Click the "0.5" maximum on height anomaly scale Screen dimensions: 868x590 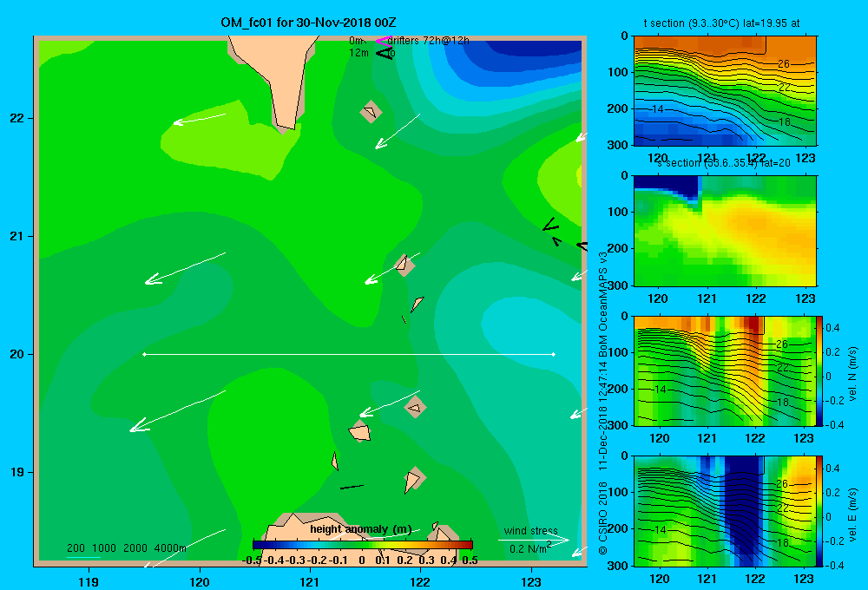coord(470,560)
